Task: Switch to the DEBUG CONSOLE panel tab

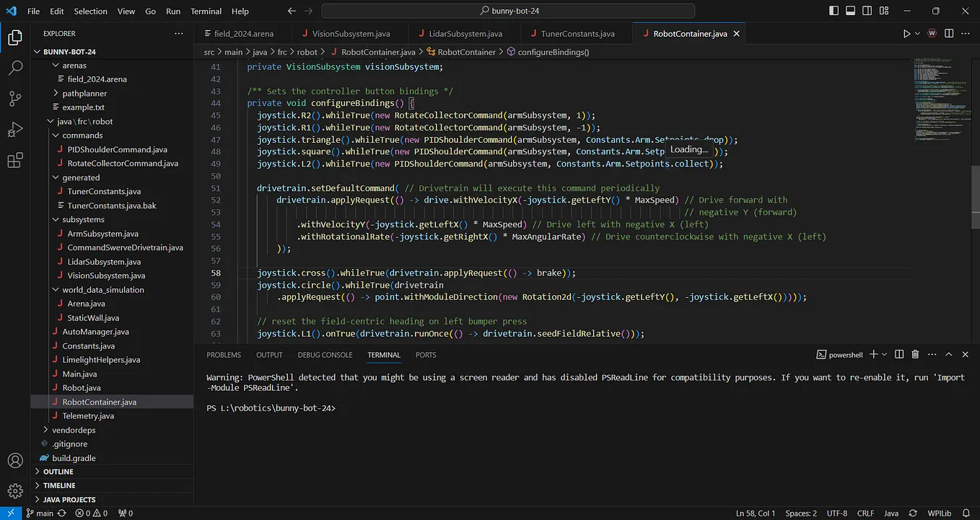Action: [325, 355]
